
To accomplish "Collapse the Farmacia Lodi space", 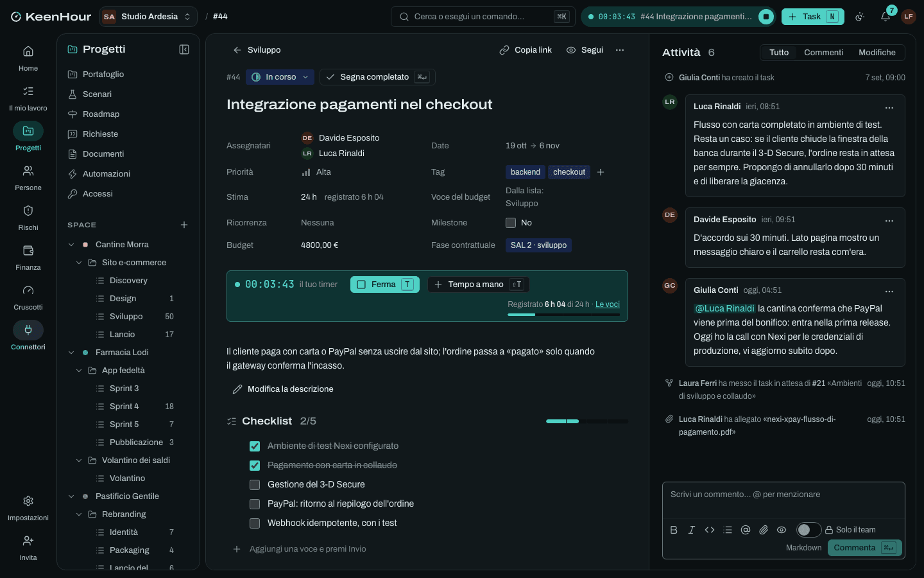I will coord(71,353).
